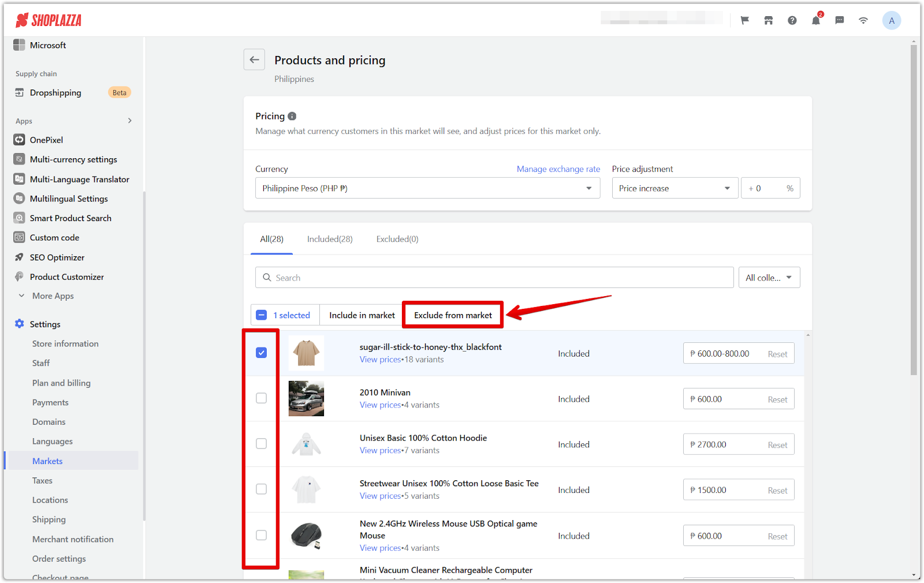Viewport: 924px width, 583px height.
Task: Click the Dropshipping icon
Action: 19,92
